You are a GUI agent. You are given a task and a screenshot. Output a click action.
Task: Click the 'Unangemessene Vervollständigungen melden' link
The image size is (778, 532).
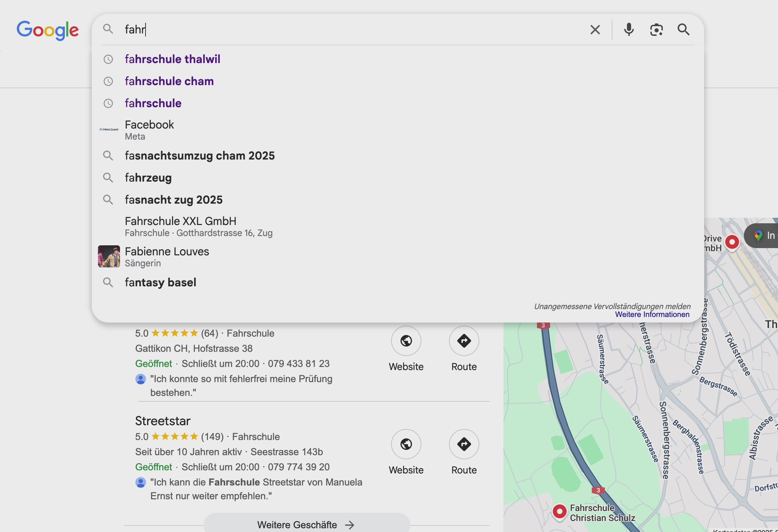click(x=612, y=306)
